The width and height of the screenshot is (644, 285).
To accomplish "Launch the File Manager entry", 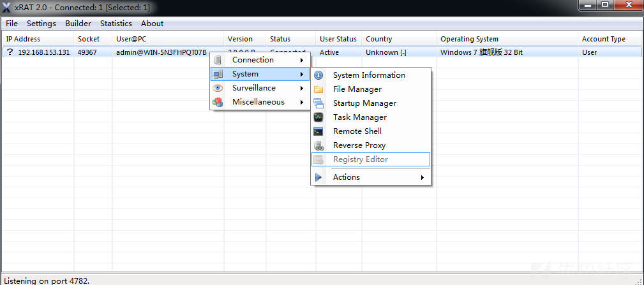I will point(371,89).
